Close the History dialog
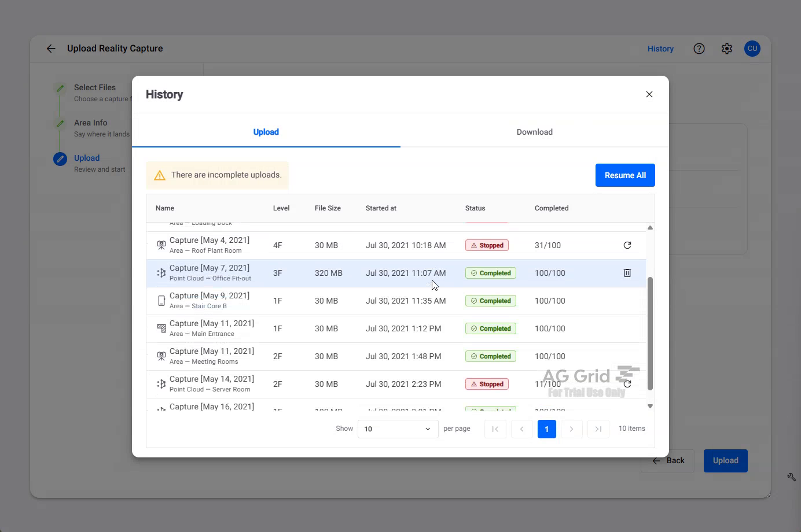Viewport: 801px width, 532px height. pyautogui.click(x=649, y=94)
